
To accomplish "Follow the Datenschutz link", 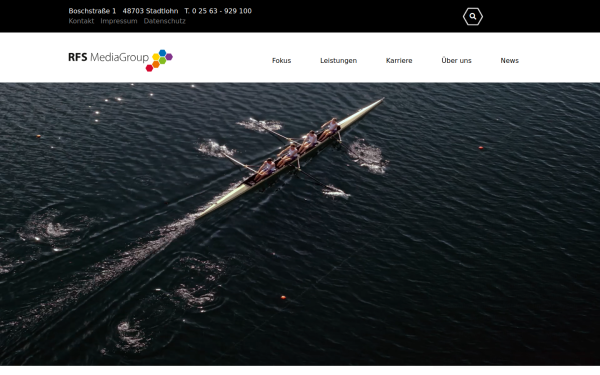I will pyautogui.click(x=165, y=21).
